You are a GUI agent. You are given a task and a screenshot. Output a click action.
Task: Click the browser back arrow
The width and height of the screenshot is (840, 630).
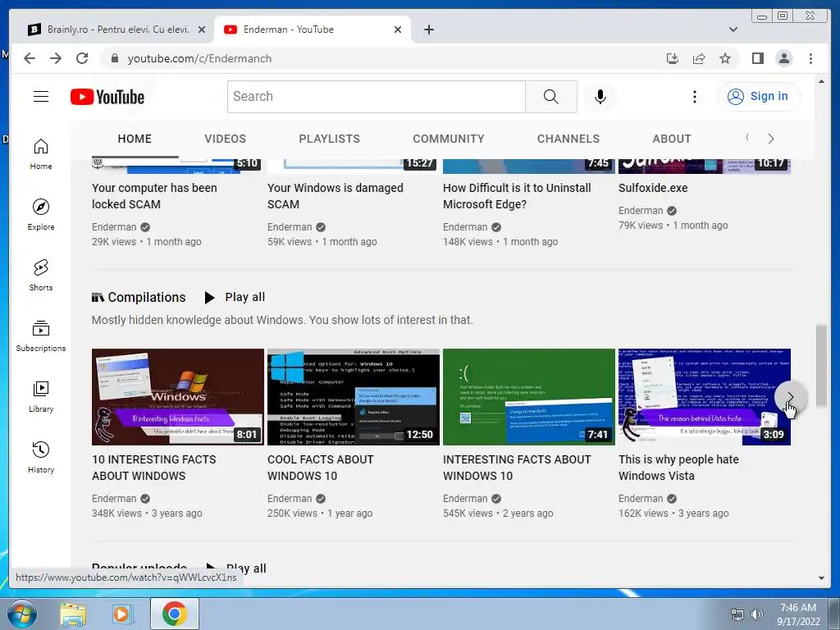pyautogui.click(x=30, y=58)
